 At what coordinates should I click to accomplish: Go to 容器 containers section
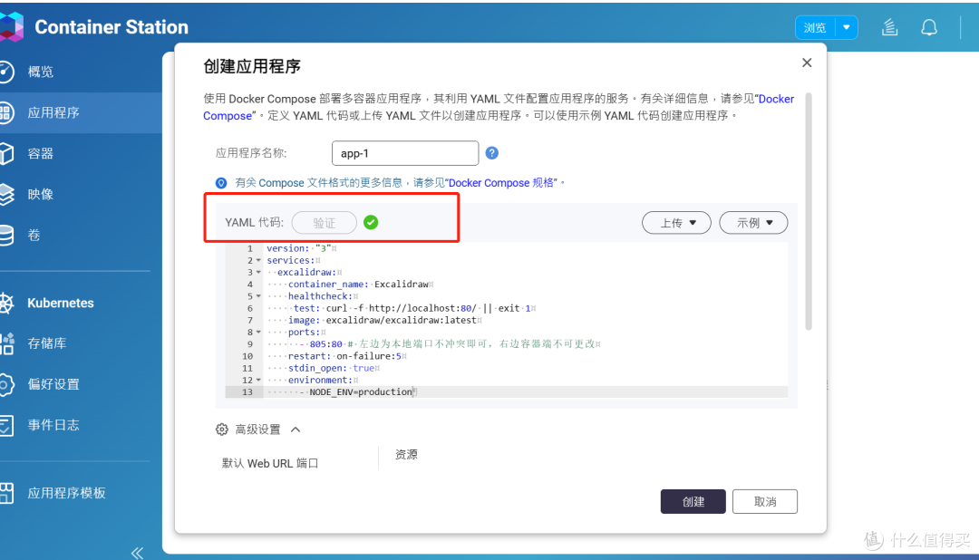coord(41,153)
